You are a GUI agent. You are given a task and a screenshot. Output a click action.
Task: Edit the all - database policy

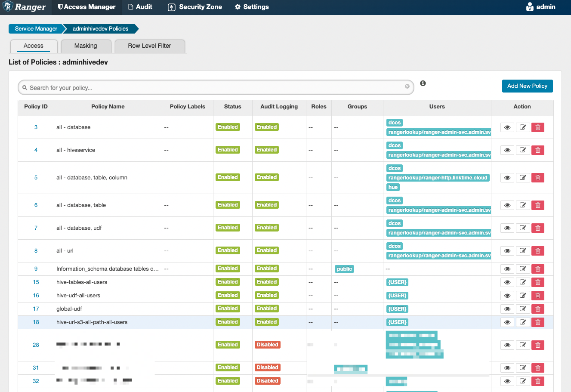click(x=523, y=127)
